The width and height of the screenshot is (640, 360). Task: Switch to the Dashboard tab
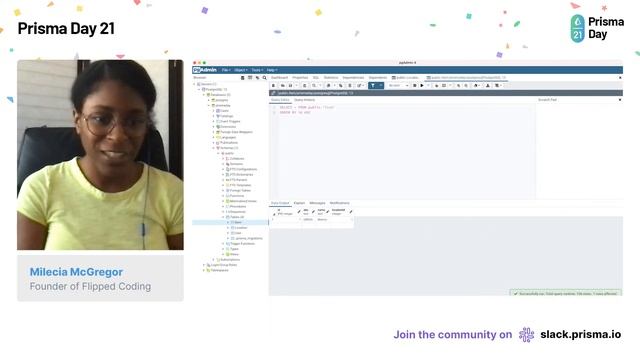coord(279,78)
